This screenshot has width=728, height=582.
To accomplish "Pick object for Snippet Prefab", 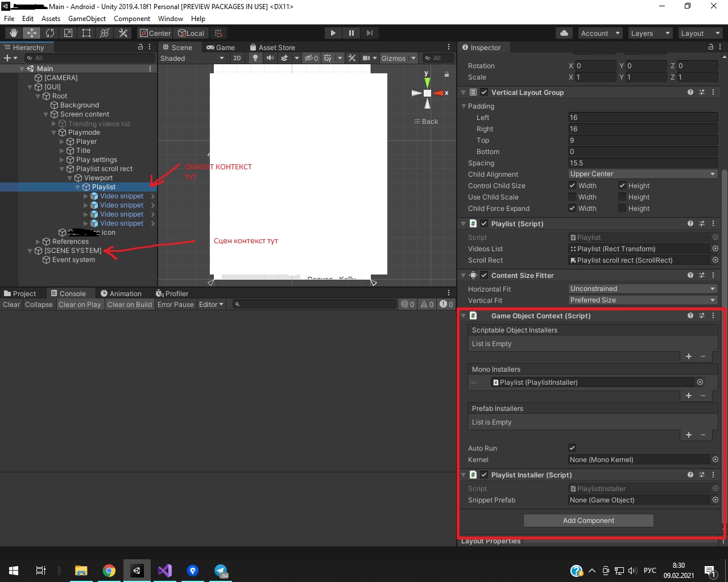I will pos(715,500).
